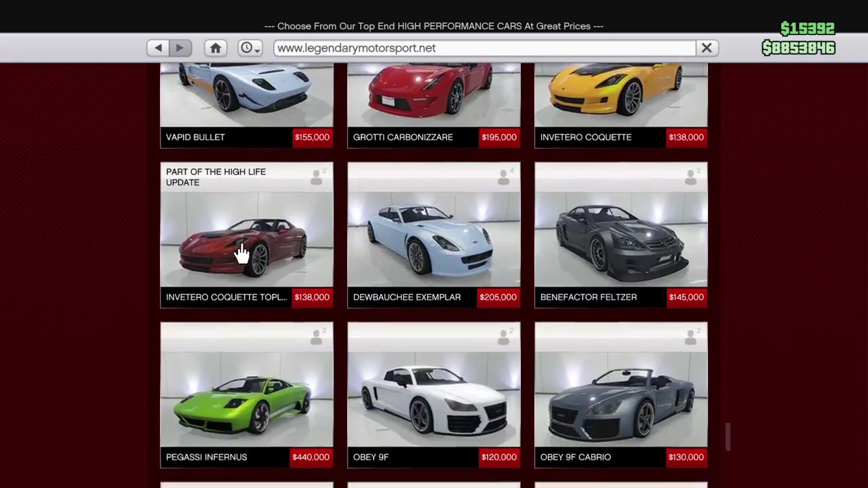This screenshot has width=868, height=488.
Task: Open the green Pegassi Infernus image
Action: coord(247,399)
